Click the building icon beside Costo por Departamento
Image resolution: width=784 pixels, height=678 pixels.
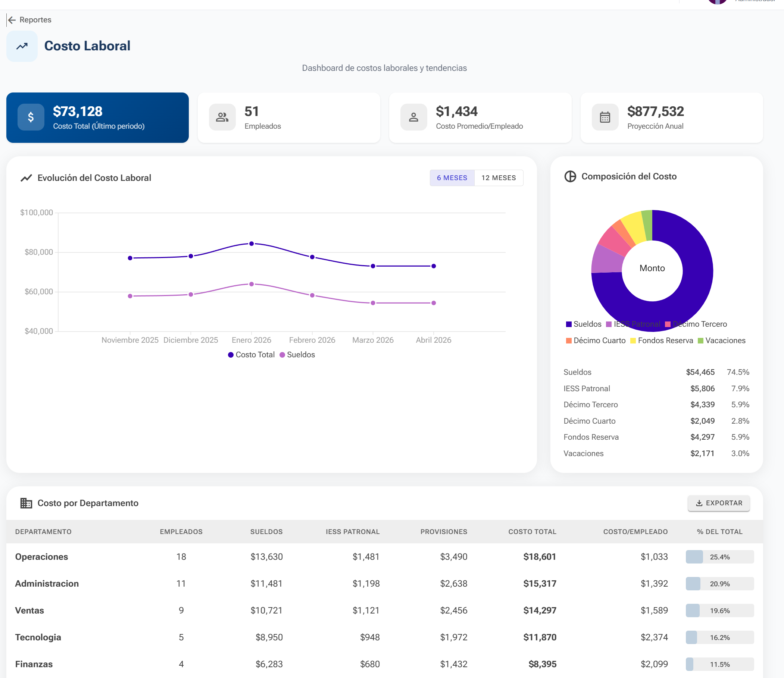(26, 503)
